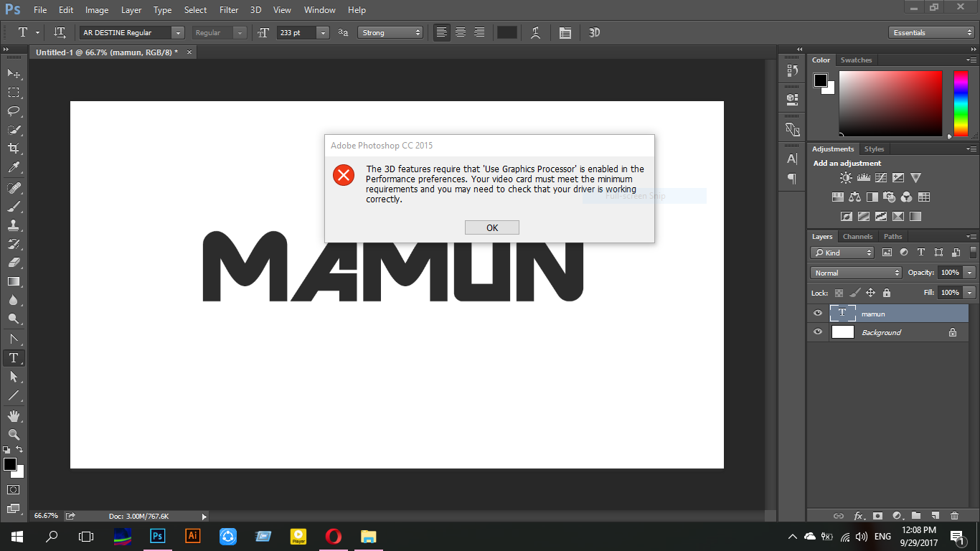Hide the Background layer
Screen dimensions: 980x551
click(x=818, y=332)
